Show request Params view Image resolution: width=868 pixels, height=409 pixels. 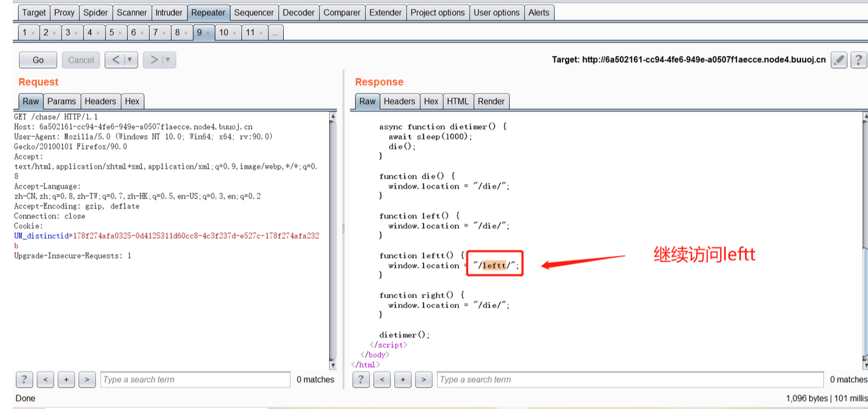(62, 101)
